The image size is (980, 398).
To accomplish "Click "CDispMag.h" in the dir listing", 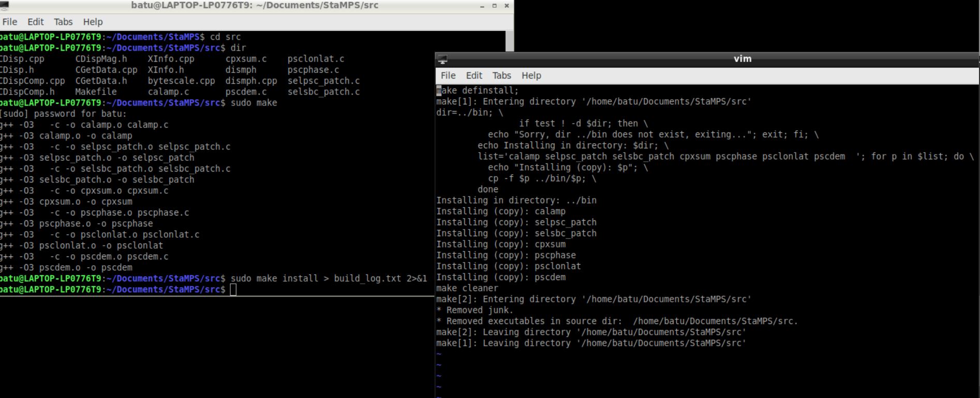I will click(x=101, y=59).
